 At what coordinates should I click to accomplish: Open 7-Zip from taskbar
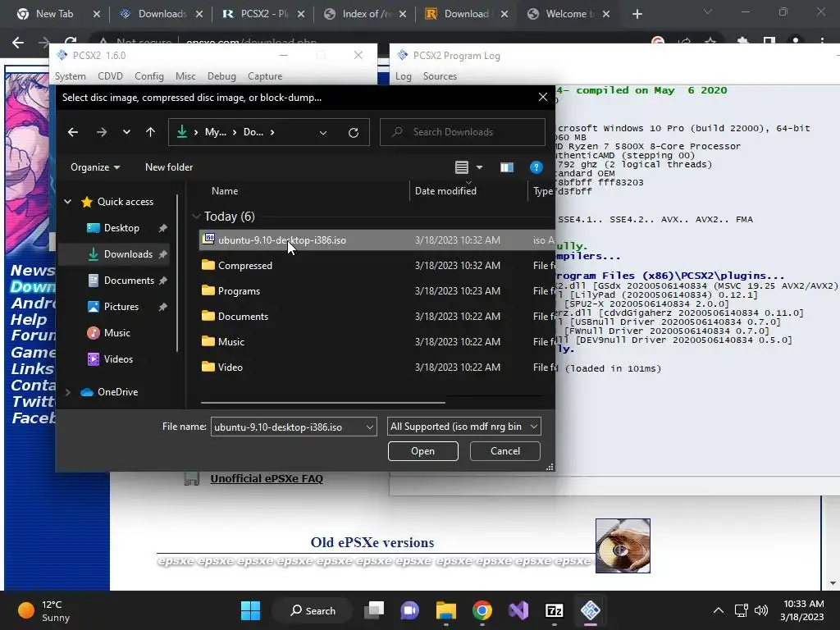[555, 610]
